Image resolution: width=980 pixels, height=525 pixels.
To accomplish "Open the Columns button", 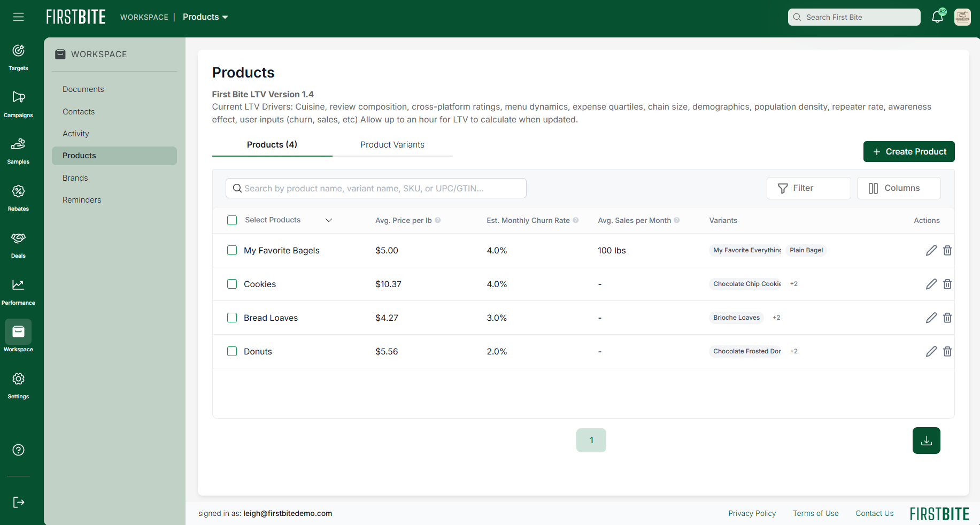I will coord(899,188).
